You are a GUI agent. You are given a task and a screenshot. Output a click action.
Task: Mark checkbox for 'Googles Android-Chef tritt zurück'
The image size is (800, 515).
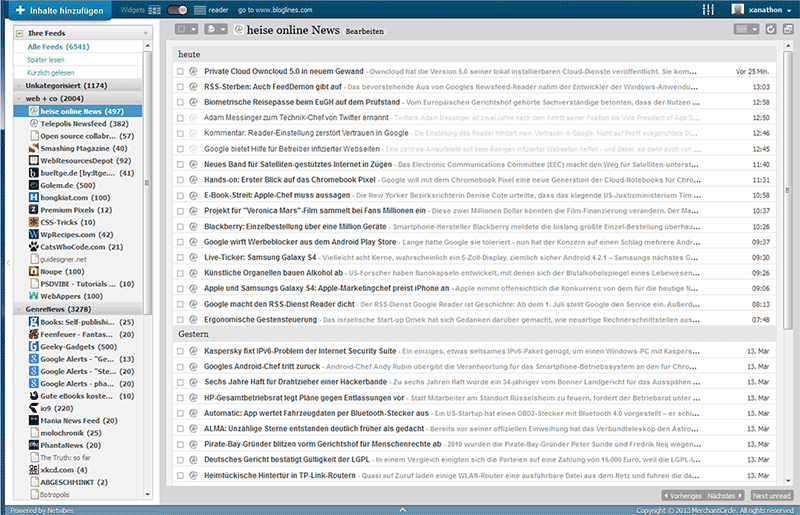[180, 366]
